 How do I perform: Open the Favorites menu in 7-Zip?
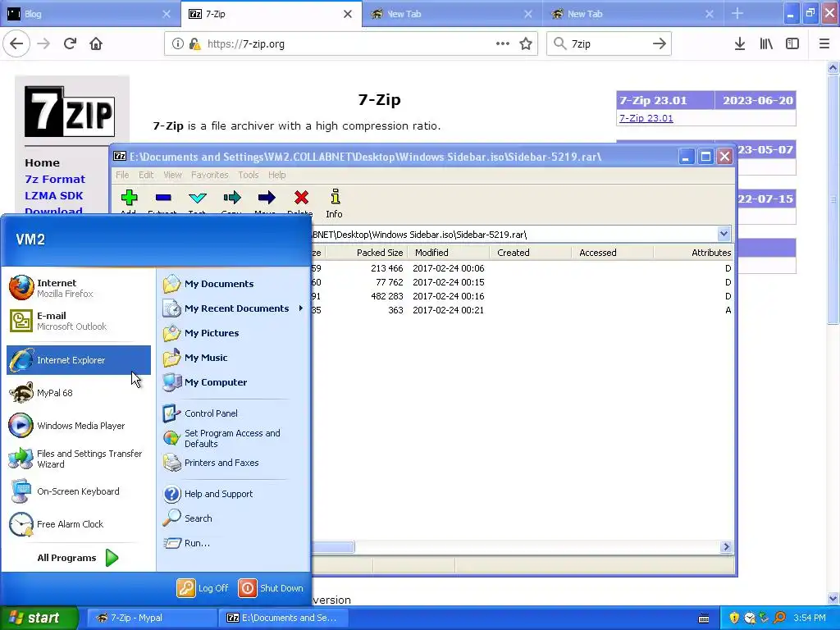(x=209, y=175)
